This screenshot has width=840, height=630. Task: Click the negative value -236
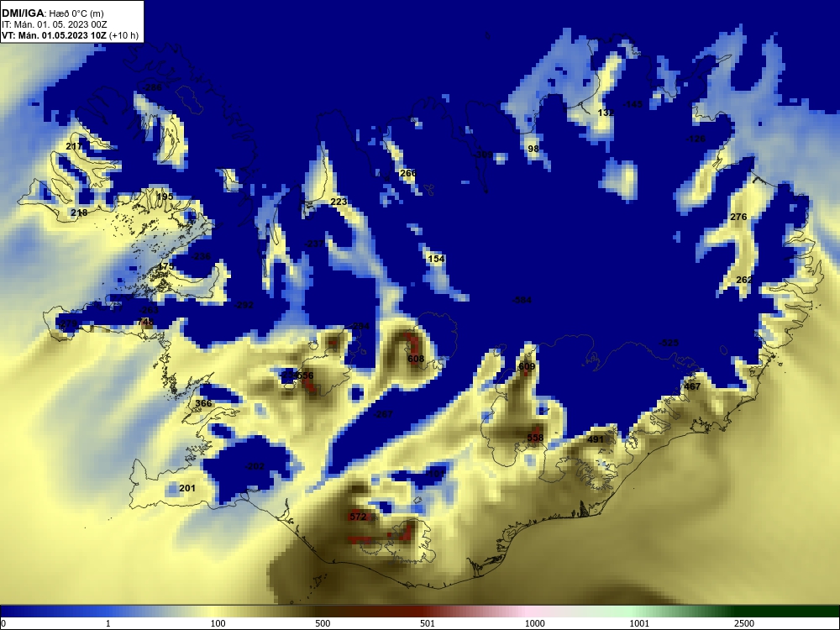[201, 256]
